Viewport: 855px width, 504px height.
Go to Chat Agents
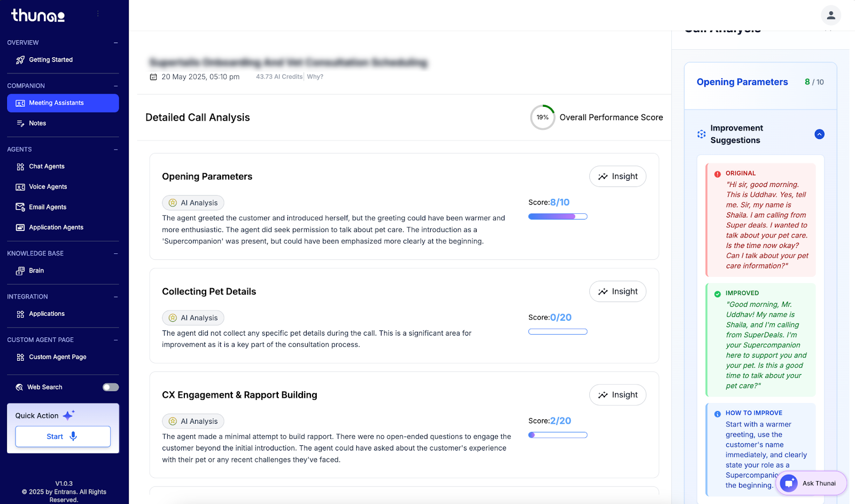tap(63, 167)
